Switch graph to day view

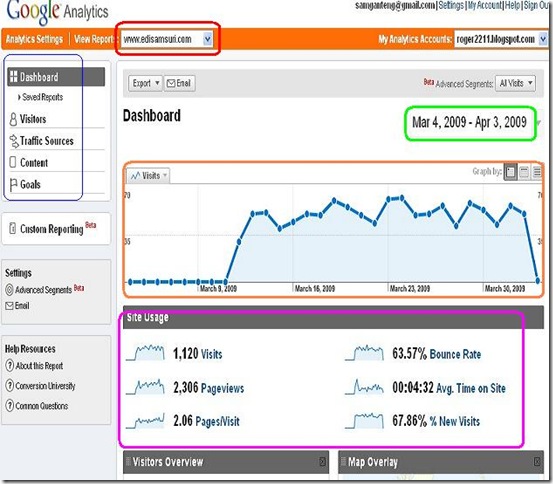[x=510, y=172]
